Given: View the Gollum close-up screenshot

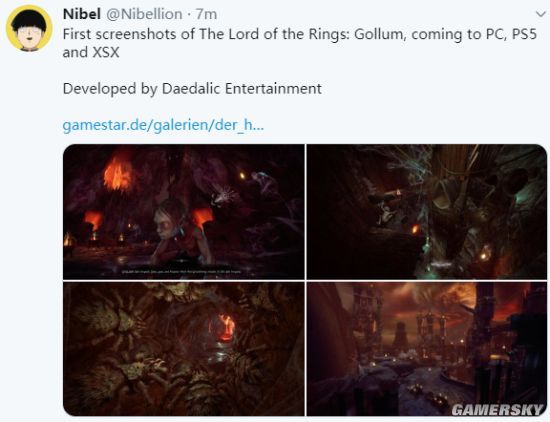Looking at the screenshot, I should click(184, 212).
